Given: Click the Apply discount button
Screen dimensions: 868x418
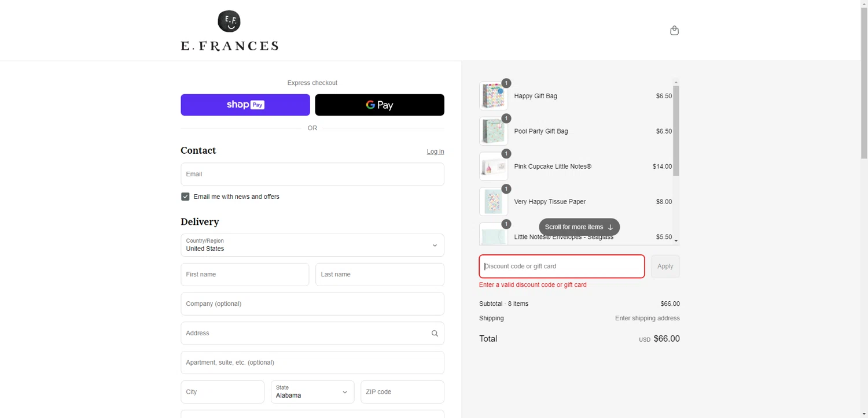Looking at the screenshot, I should point(665,267).
